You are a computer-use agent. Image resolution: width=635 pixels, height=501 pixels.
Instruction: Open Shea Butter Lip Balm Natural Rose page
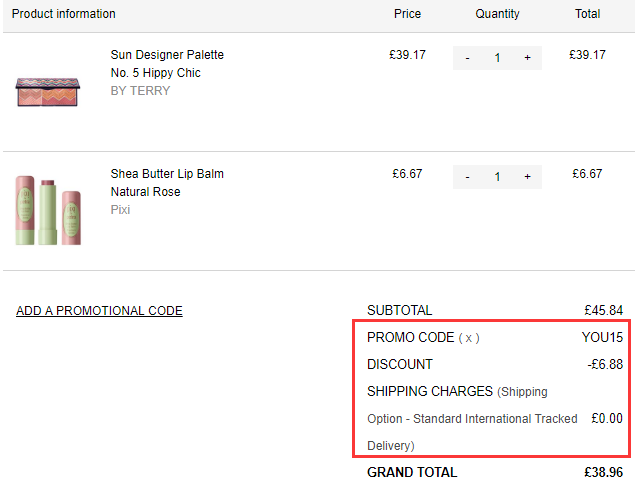167,183
